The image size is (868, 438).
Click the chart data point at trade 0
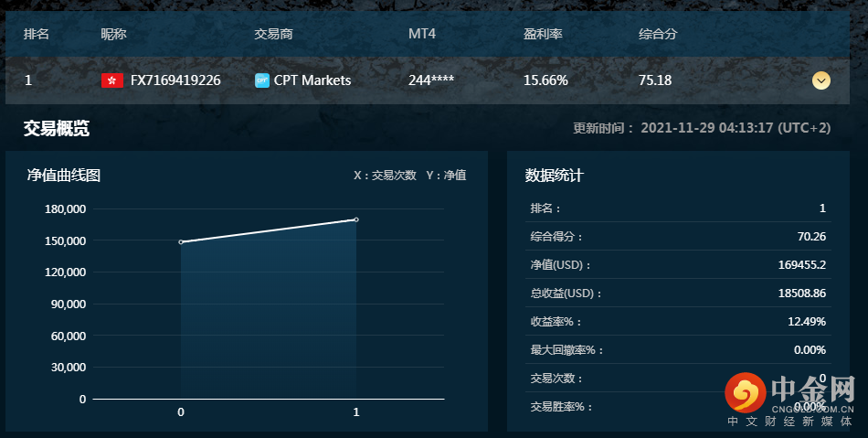pos(181,242)
